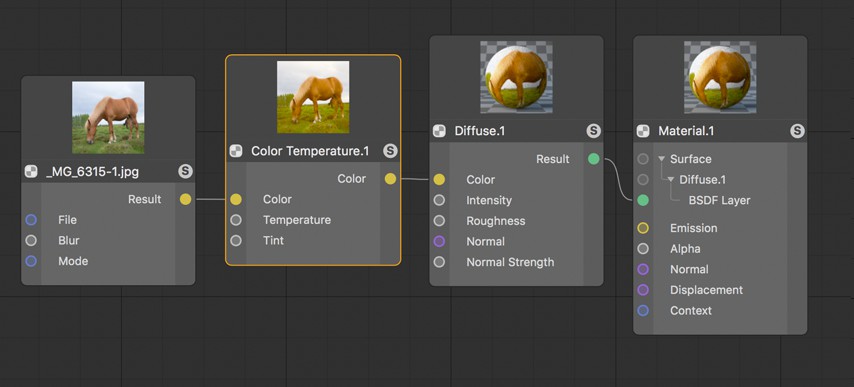The height and width of the screenshot is (387, 854).
Task: Click the Mode label
Action: click(x=73, y=261)
